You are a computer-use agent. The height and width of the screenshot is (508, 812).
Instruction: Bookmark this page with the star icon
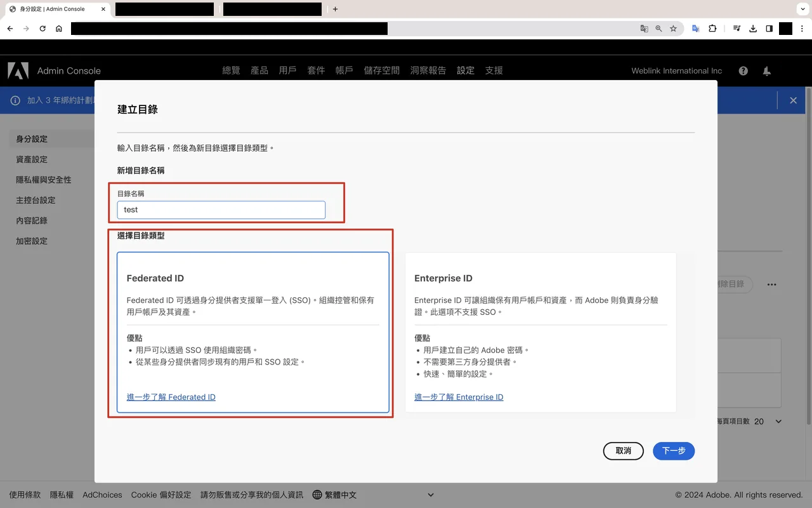[x=673, y=29]
